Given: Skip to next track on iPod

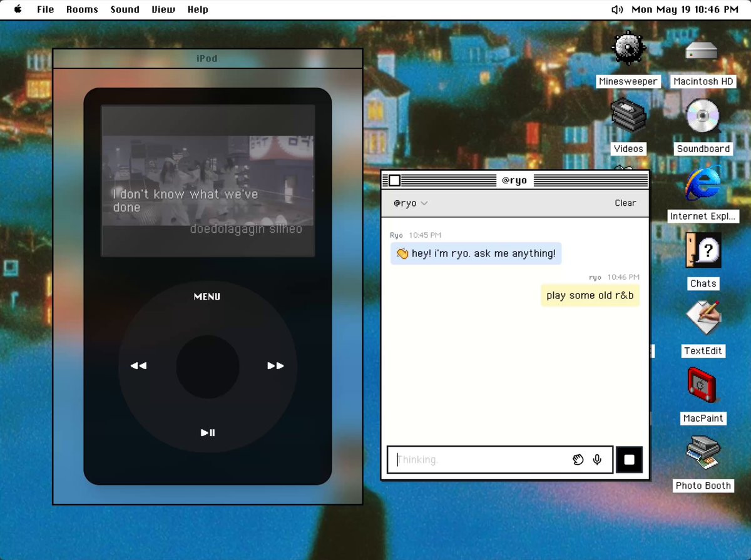Looking at the screenshot, I should click(x=275, y=366).
